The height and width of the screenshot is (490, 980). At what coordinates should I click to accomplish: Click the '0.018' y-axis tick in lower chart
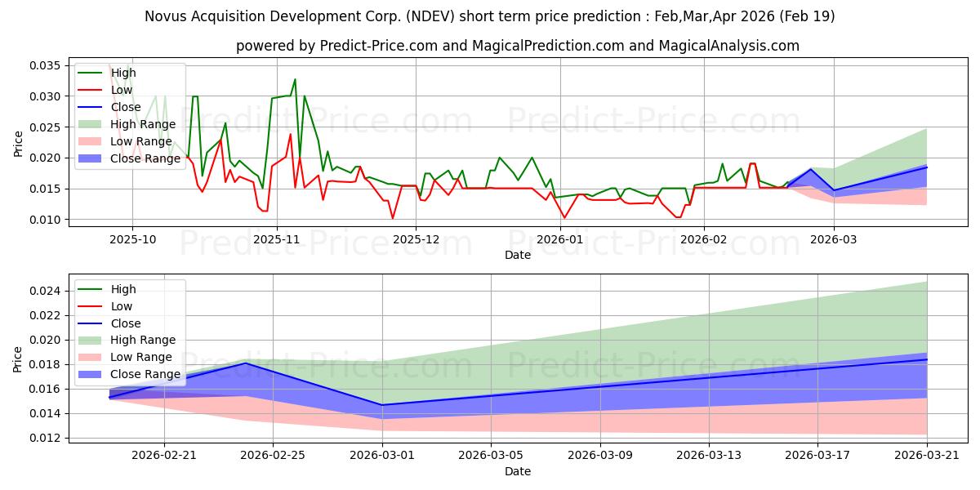pos(47,364)
